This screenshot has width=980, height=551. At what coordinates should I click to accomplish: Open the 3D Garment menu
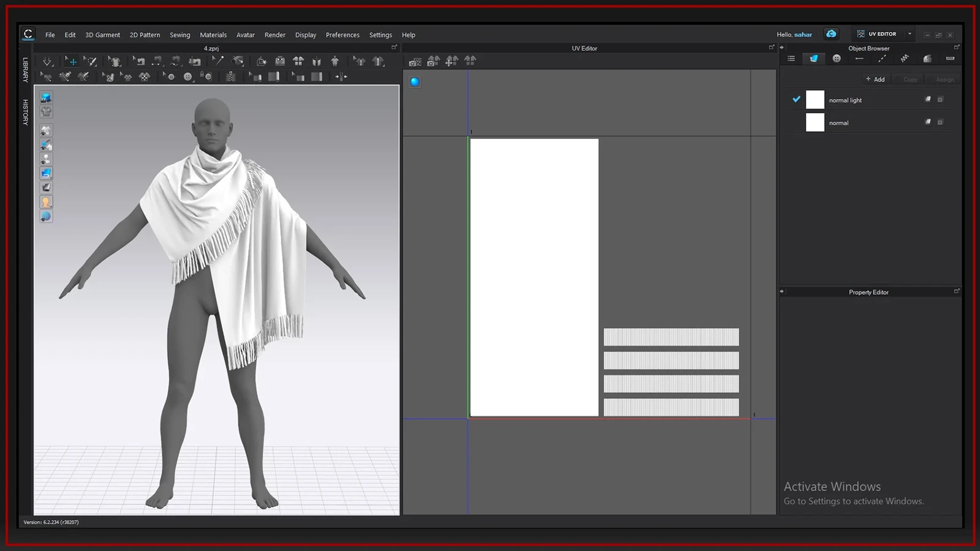tap(102, 35)
